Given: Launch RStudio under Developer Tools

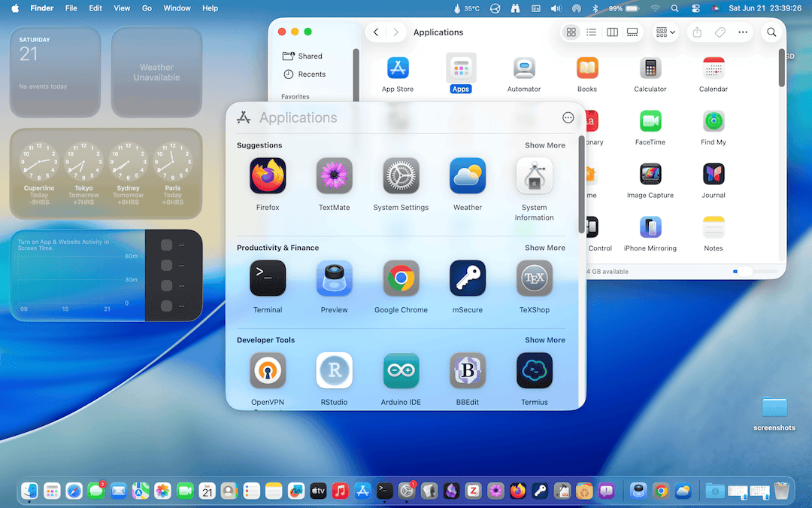Looking at the screenshot, I should (x=334, y=371).
